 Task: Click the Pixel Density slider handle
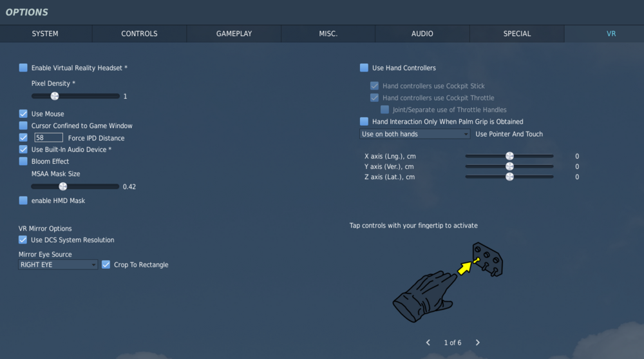(x=55, y=96)
